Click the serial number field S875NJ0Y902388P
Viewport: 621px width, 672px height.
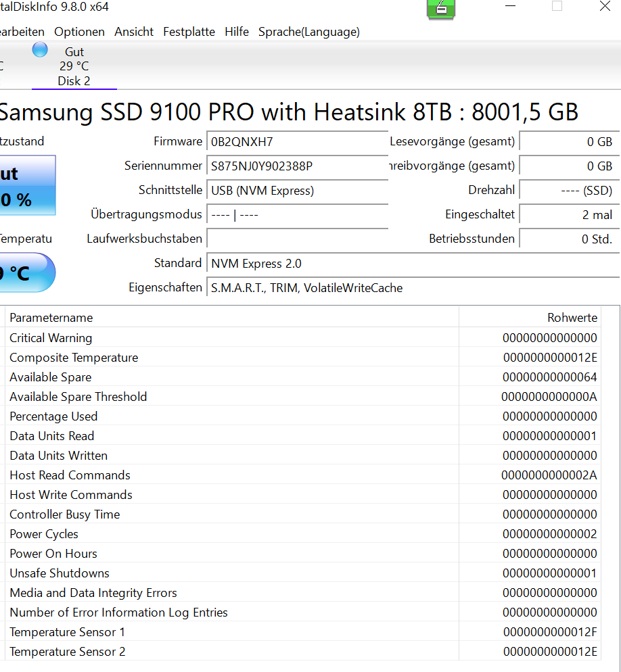(297, 166)
